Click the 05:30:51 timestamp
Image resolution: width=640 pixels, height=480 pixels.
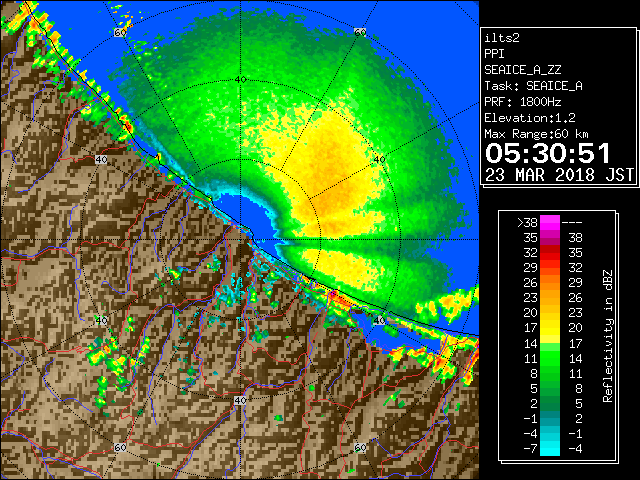pyautogui.click(x=547, y=153)
